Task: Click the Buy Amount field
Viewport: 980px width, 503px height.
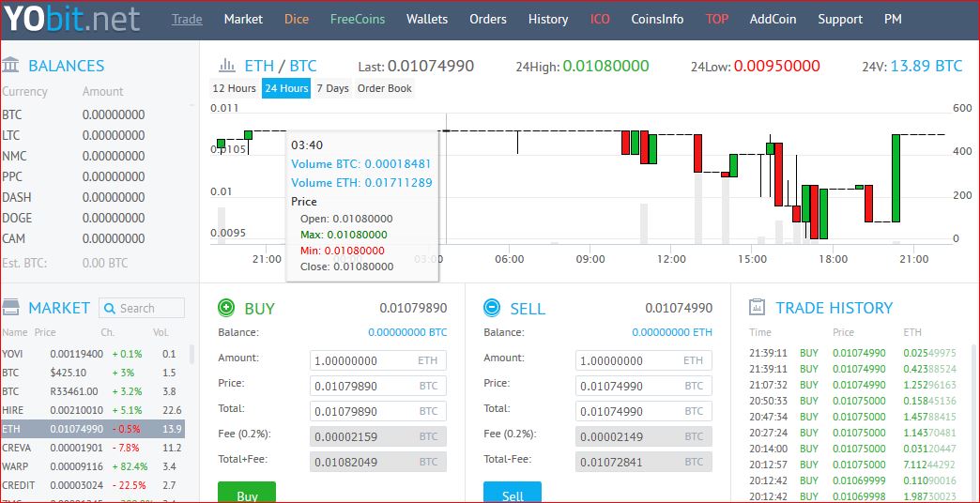Action: point(378,360)
